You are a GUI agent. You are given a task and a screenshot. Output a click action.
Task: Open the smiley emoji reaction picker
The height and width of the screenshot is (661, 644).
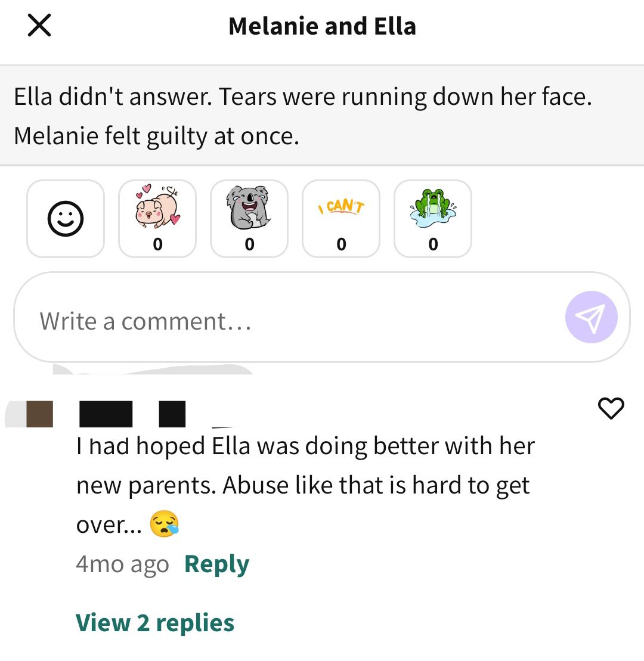66,218
